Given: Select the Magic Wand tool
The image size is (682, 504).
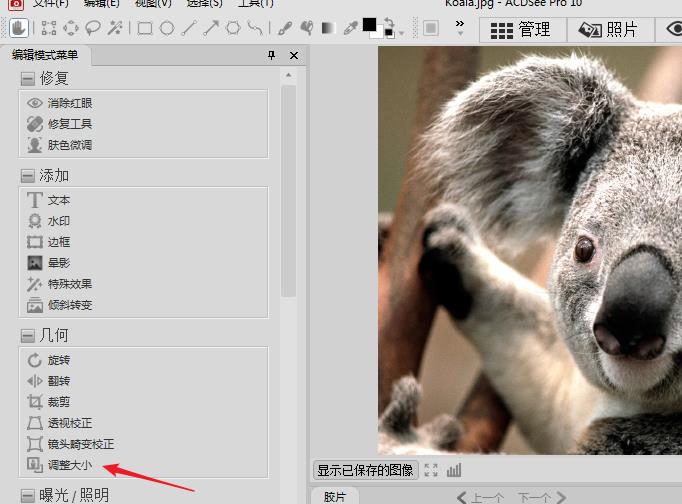Looking at the screenshot, I should pyautogui.click(x=115, y=28).
